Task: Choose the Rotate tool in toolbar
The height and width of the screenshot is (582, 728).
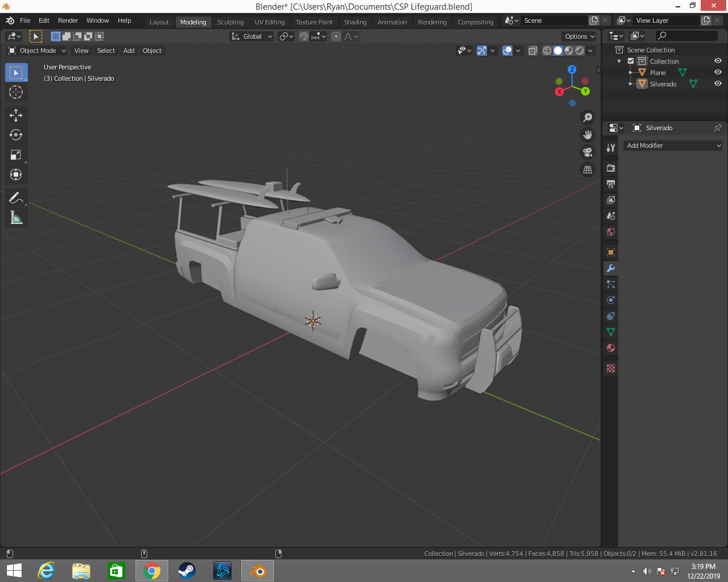Action: pyautogui.click(x=16, y=135)
